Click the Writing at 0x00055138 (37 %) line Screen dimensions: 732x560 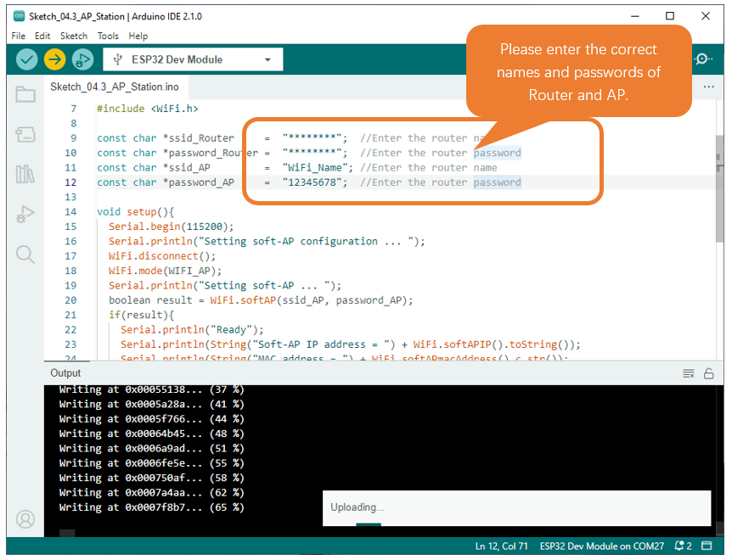point(151,389)
